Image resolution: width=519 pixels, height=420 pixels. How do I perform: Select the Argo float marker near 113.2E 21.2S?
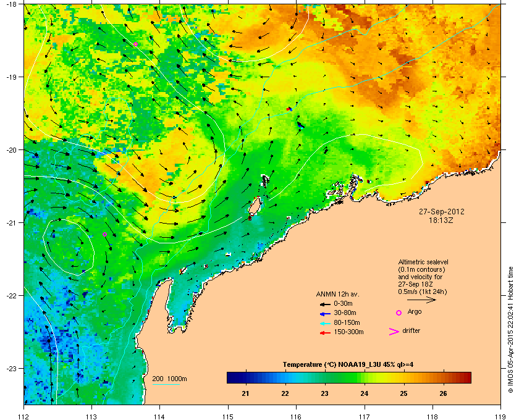(x=104, y=234)
